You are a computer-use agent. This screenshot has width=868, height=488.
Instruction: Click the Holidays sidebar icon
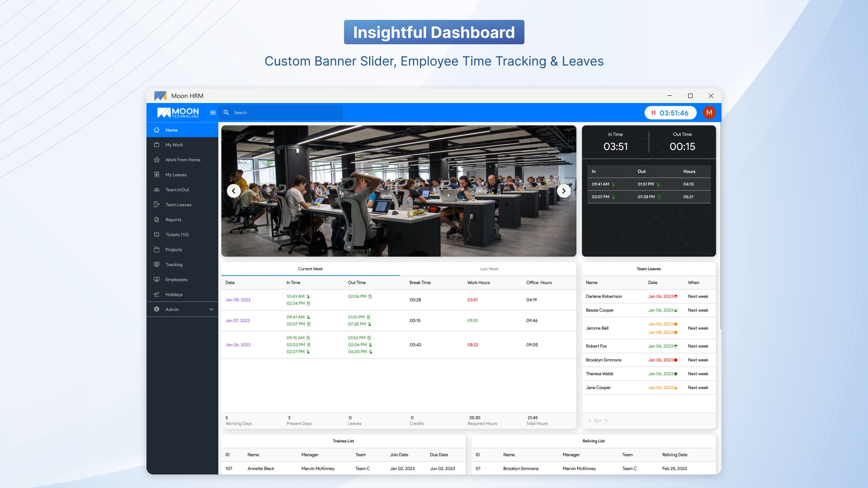(156, 295)
